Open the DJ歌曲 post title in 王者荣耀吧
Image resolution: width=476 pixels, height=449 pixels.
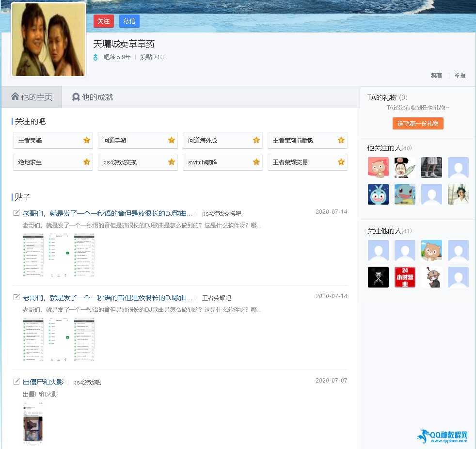tap(108, 298)
